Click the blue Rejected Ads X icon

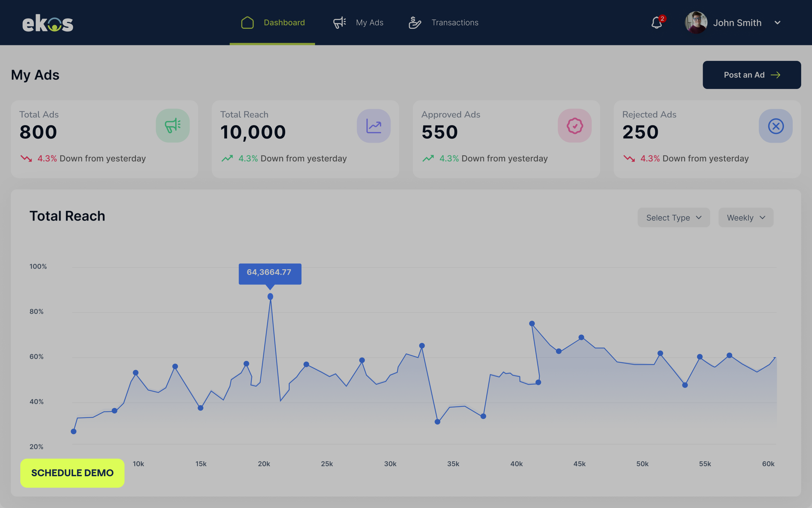775,126
